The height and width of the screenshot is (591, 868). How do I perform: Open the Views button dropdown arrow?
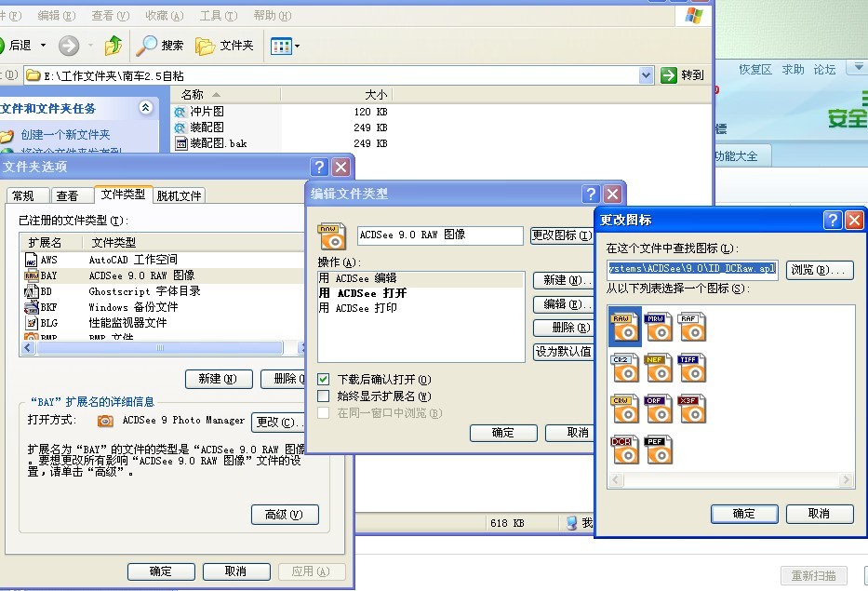pyautogui.click(x=298, y=46)
